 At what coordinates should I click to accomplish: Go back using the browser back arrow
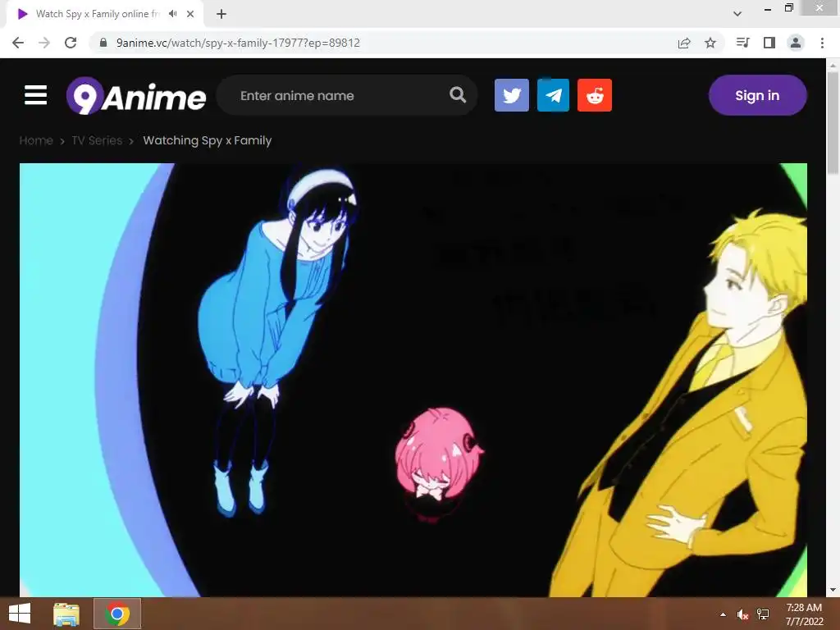coord(18,43)
